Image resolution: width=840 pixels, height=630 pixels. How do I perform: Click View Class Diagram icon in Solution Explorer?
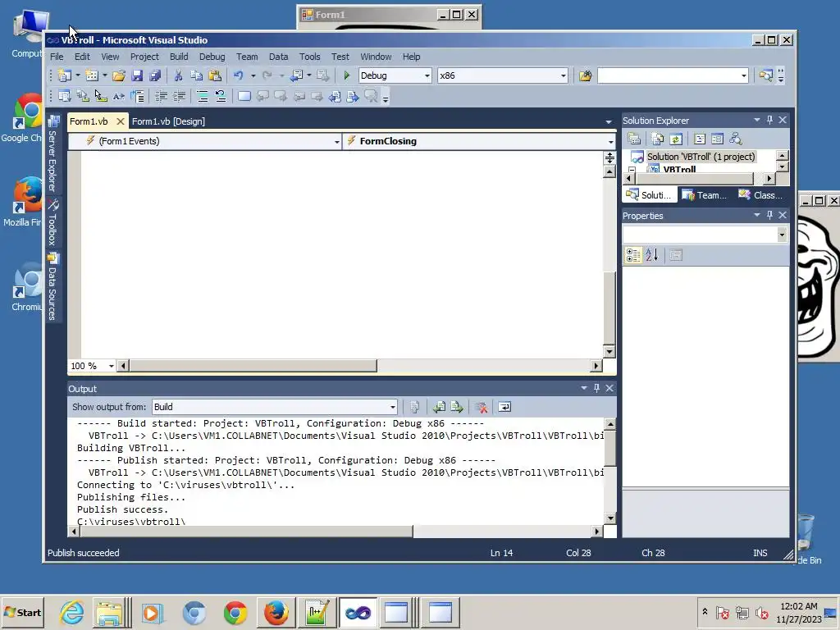pos(736,139)
